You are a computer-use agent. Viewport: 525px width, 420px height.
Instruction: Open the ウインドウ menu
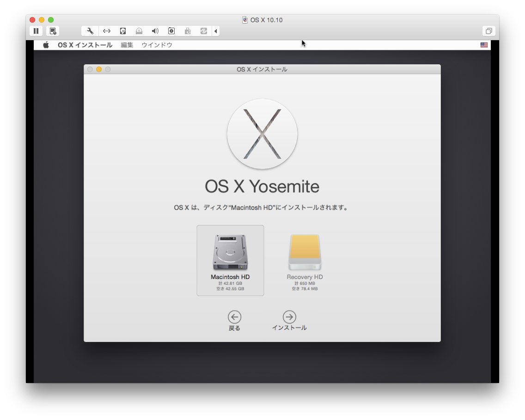click(157, 45)
